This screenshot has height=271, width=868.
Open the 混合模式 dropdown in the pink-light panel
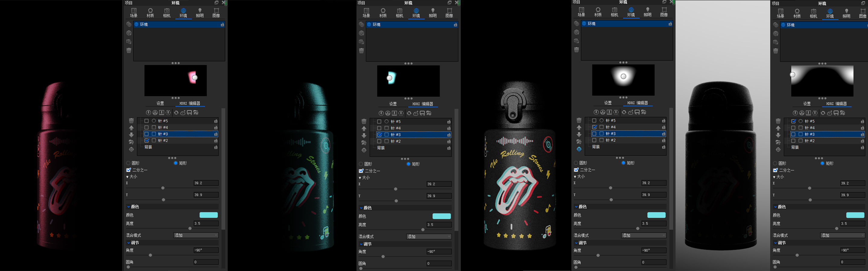click(x=196, y=235)
